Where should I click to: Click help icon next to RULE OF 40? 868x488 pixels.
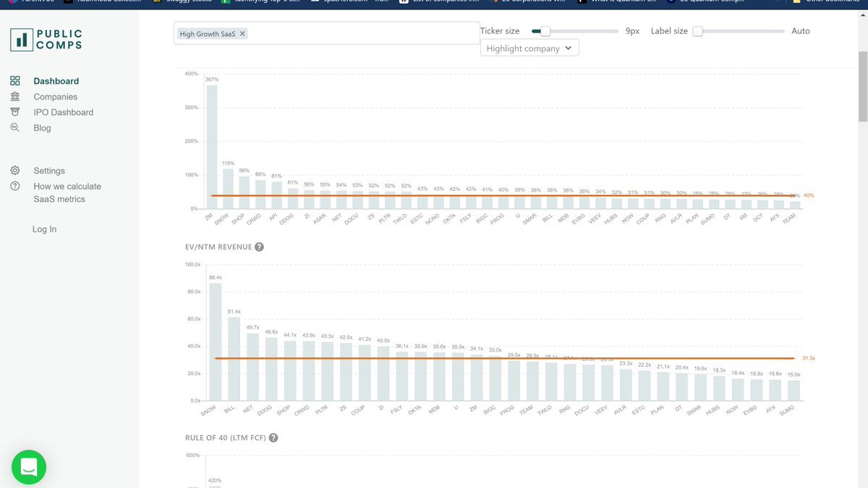[x=274, y=437]
